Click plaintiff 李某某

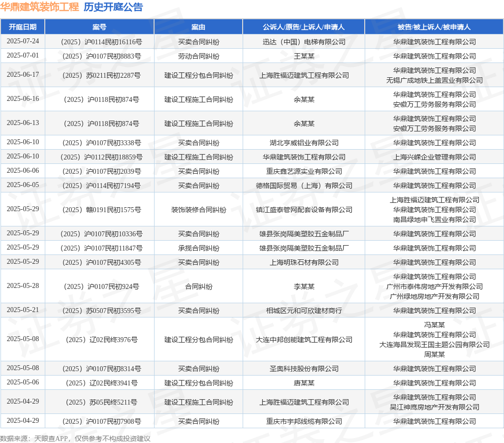pyautogui.click(x=304, y=287)
